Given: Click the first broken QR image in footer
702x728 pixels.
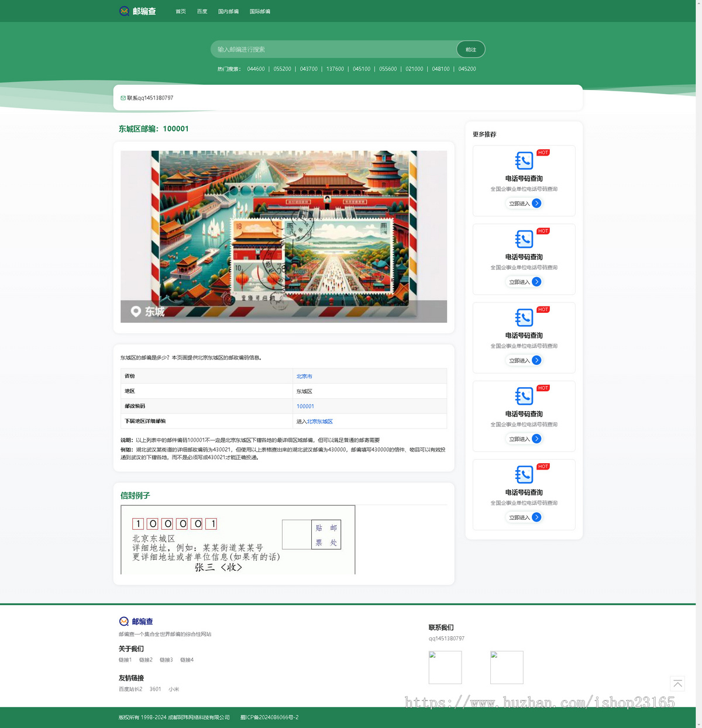Looking at the screenshot, I should (x=445, y=667).
